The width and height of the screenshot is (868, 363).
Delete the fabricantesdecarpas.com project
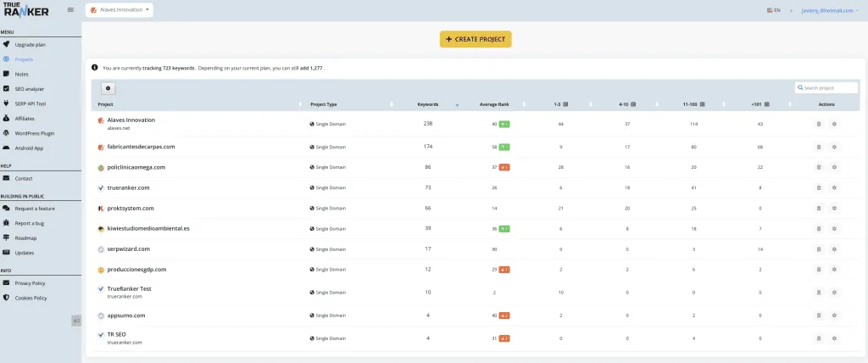point(819,147)
